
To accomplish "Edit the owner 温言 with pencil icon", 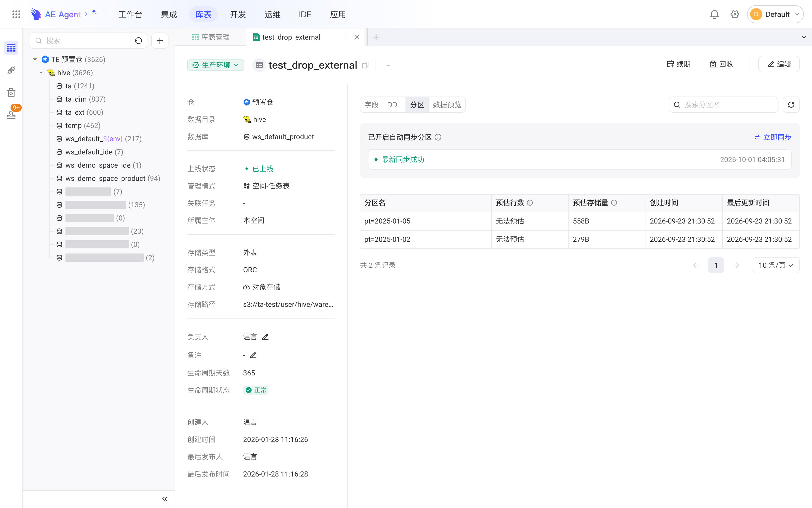I will [265, 337].
